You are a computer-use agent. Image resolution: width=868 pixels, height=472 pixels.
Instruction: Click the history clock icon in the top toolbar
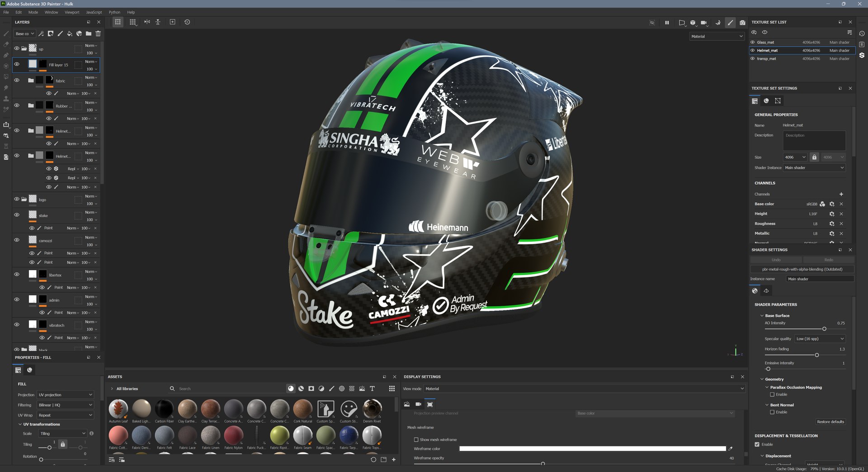click(x=187, y=22)
